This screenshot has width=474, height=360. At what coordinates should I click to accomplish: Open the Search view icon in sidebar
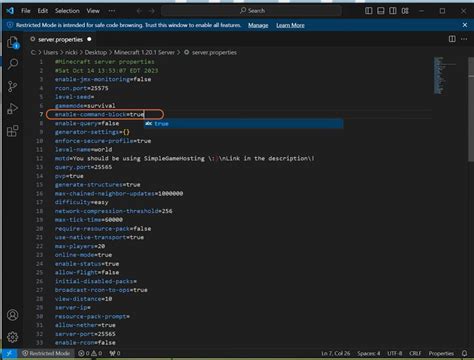(x=13, y=64)
